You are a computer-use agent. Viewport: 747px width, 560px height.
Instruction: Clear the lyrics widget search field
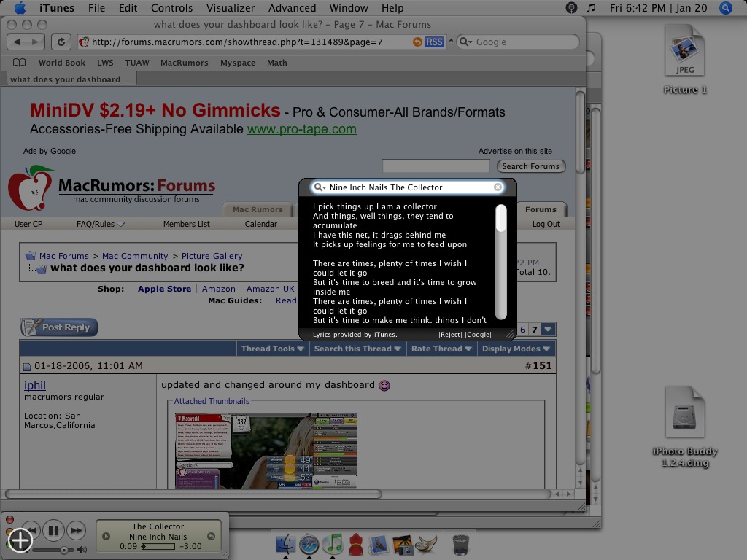498,187
